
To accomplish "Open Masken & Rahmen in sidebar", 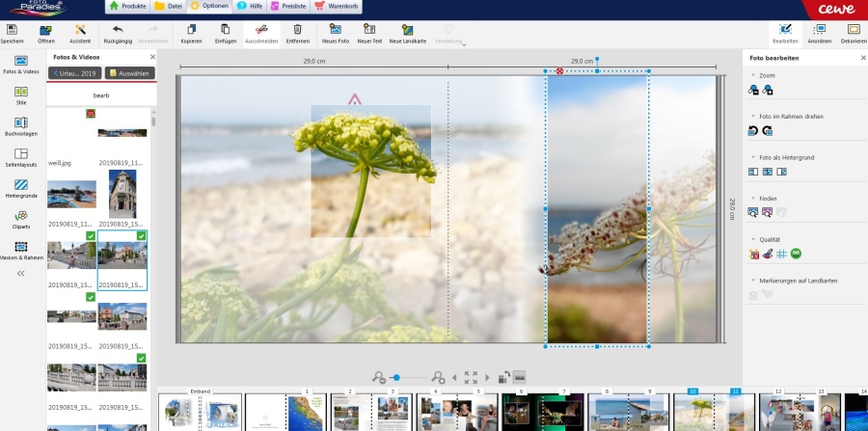I will click(x=21, y=248).
